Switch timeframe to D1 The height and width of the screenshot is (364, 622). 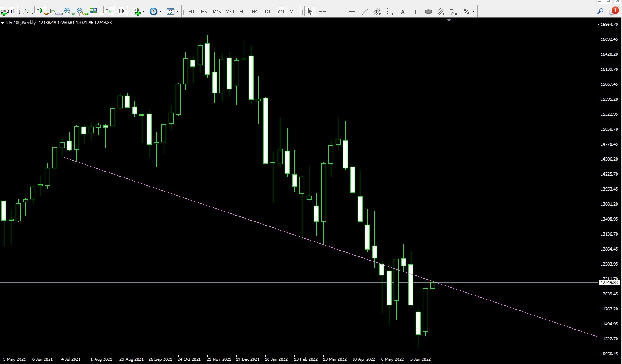(268, 11)
